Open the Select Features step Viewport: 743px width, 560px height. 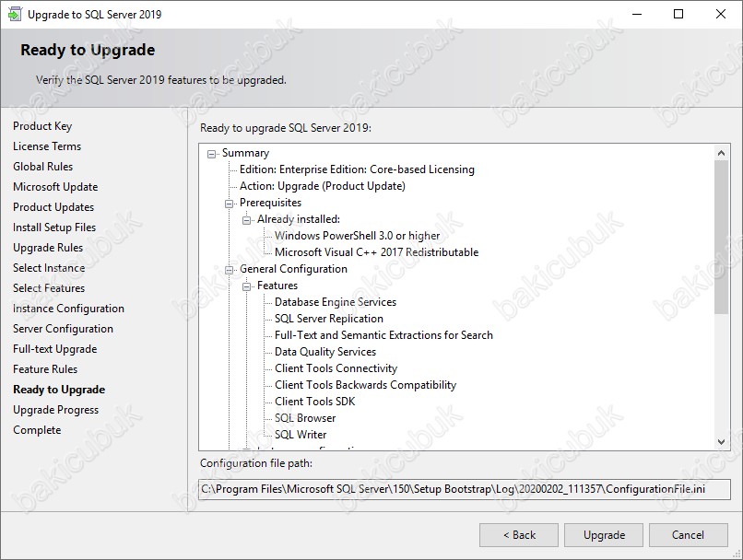49,288
